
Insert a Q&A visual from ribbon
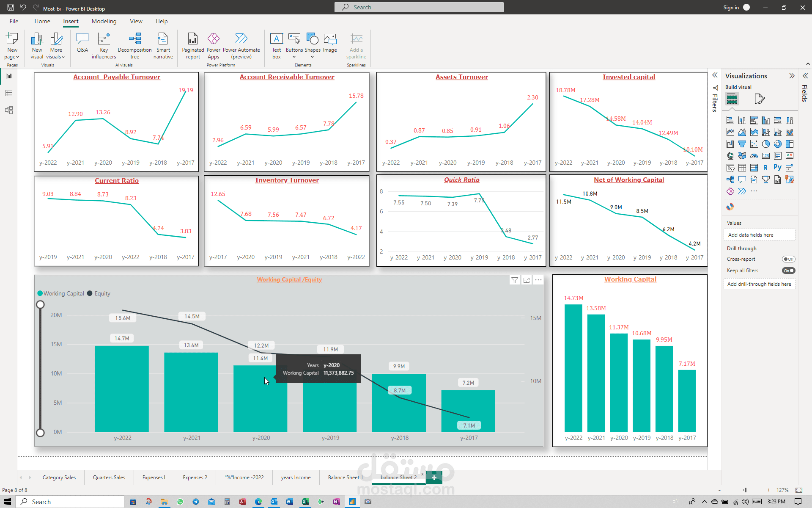pyautogui.click(x=82, y=42)
